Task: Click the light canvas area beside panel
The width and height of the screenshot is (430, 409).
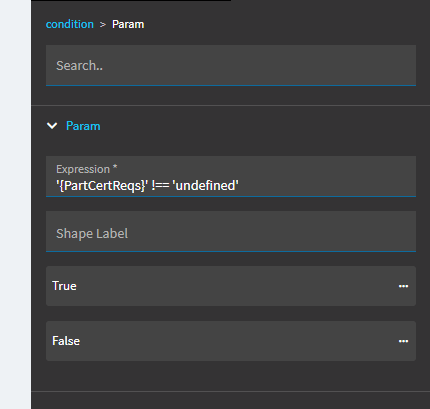Action: (15, 204)
